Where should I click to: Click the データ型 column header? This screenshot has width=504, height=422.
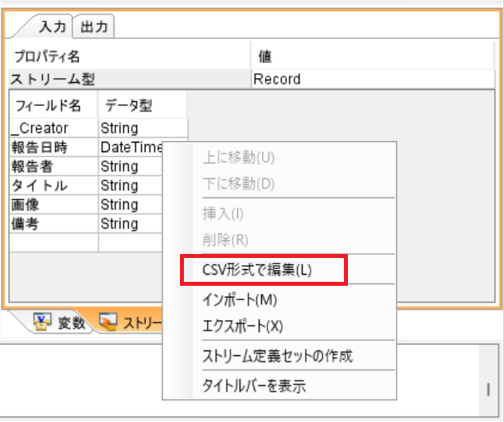(126, 105)
